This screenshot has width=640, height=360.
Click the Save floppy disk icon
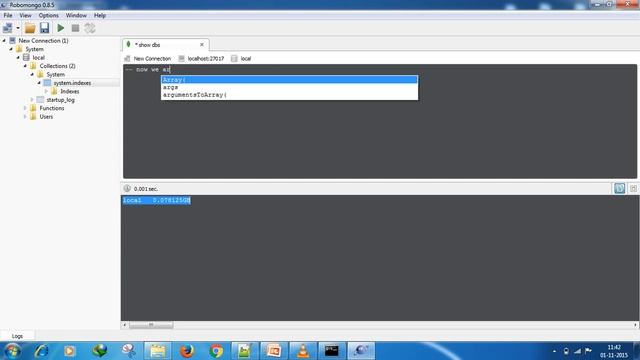[44, 28]
